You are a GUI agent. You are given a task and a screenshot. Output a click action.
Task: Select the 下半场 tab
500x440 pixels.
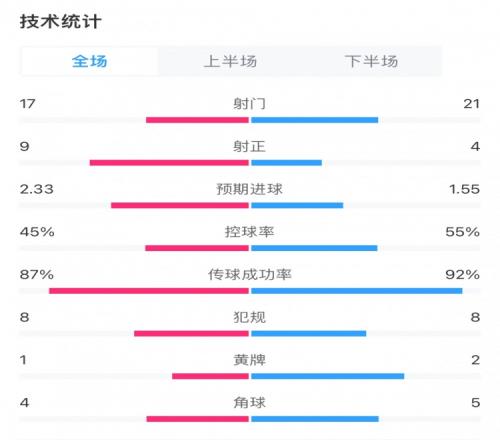click(x=371, y=61)
